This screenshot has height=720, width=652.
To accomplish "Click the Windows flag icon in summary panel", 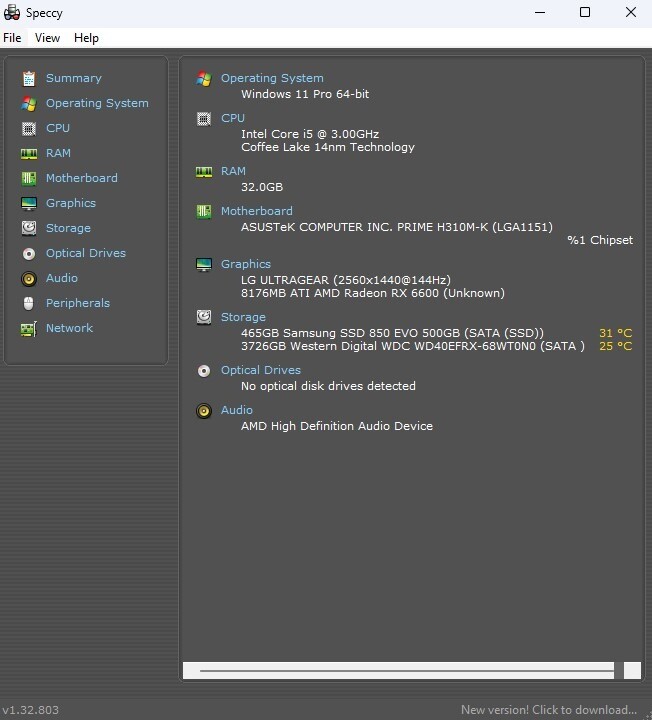I will (204, 79).
